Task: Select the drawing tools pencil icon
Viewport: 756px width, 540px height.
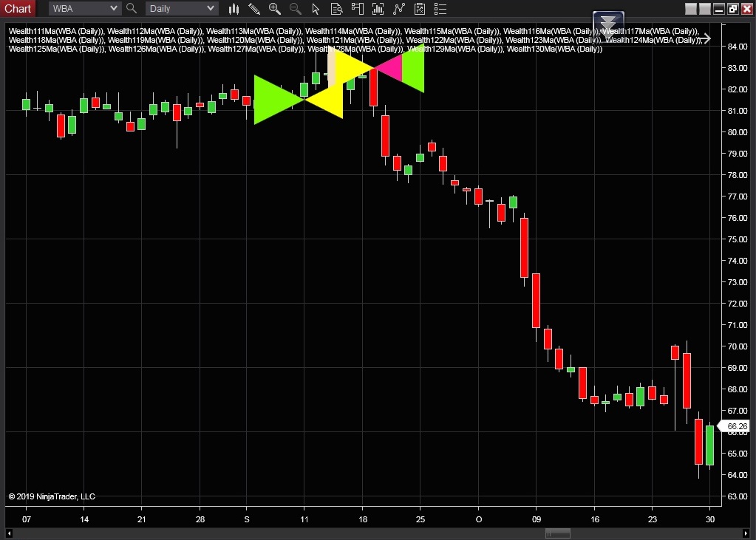Action: [x=254, y=9]
